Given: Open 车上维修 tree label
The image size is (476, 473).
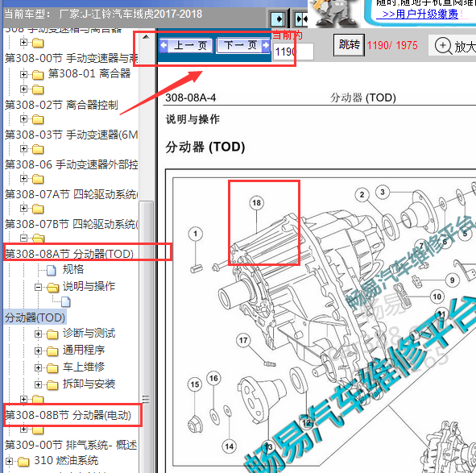Looking at the screenshot, I should coord(84,367).
